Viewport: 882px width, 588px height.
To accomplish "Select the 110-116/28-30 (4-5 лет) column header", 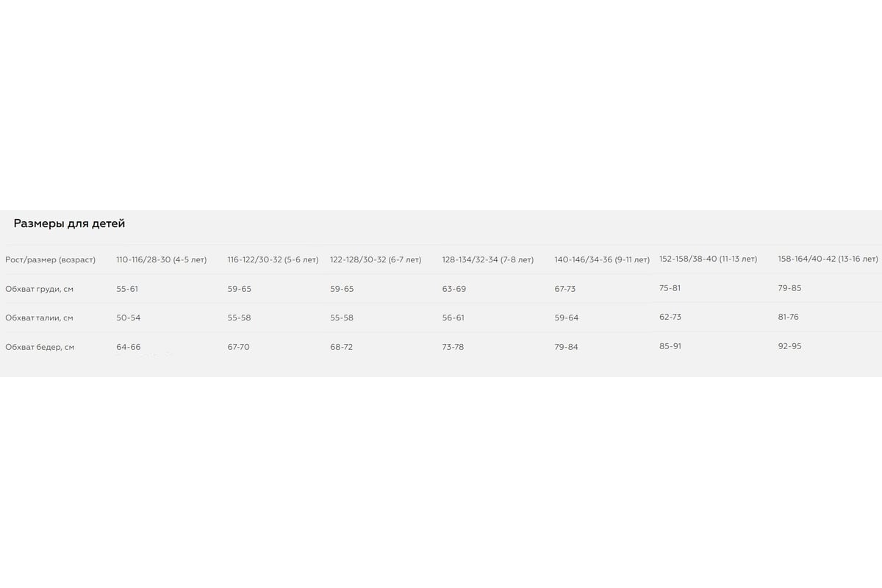I will [x=162, y=259].
